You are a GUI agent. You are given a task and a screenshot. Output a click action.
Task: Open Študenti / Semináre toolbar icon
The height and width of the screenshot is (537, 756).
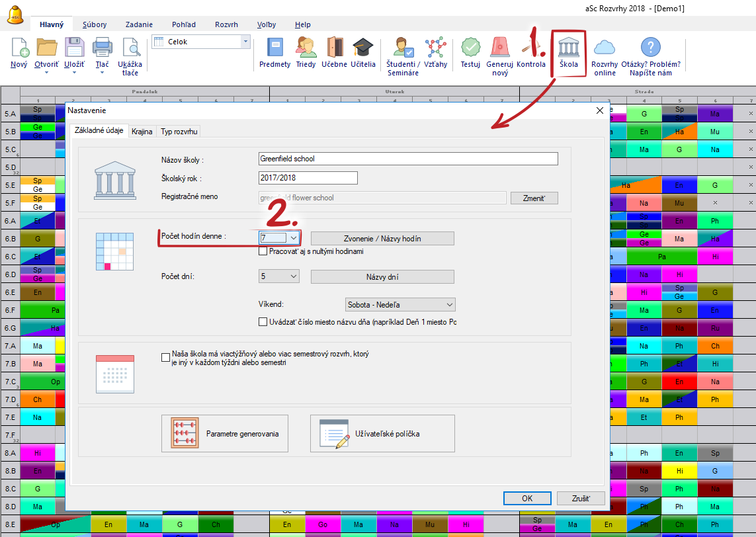click(403, 48)
